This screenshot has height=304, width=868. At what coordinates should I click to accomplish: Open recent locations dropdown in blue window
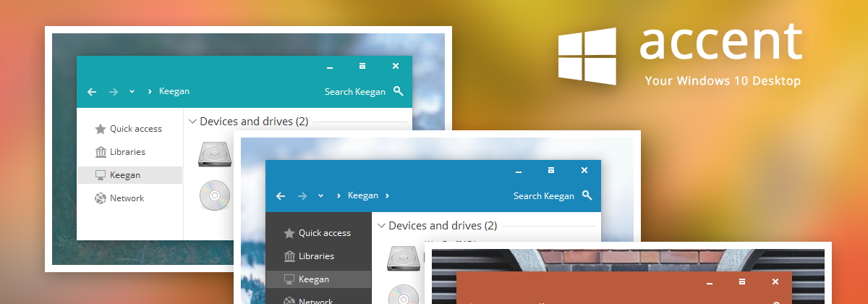[320, 196]
